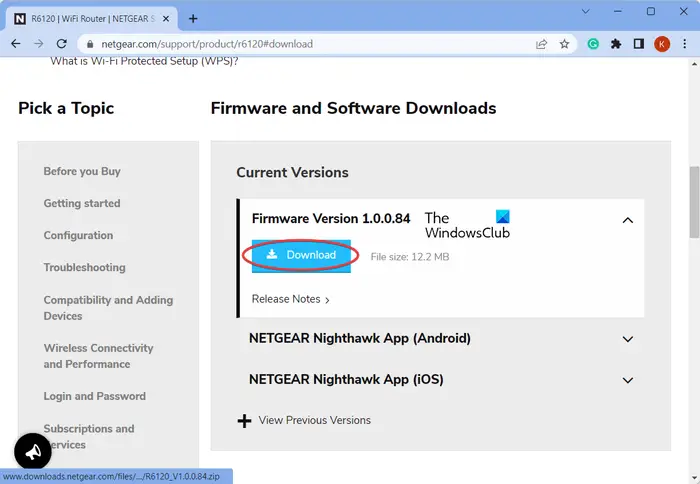Click NETGEAR Nighthawk App (Android) title

[360, 338]
